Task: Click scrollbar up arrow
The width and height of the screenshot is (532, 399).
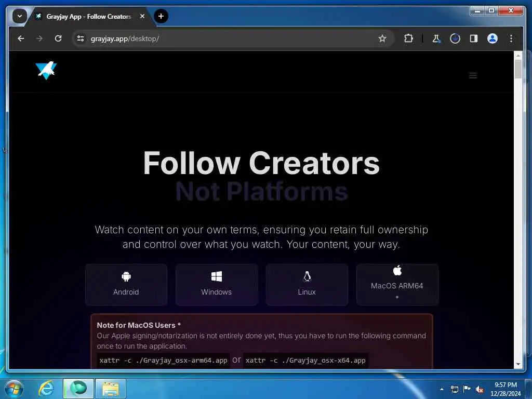Action: (x=518, y=55)
